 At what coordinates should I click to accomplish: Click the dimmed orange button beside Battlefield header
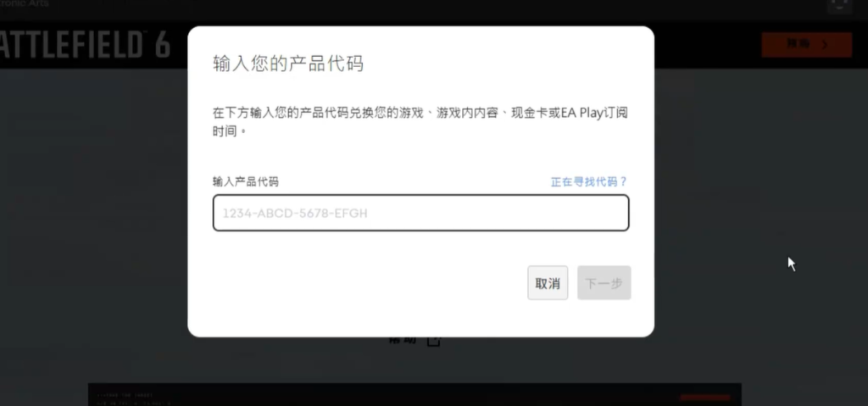tap(807, 45)
